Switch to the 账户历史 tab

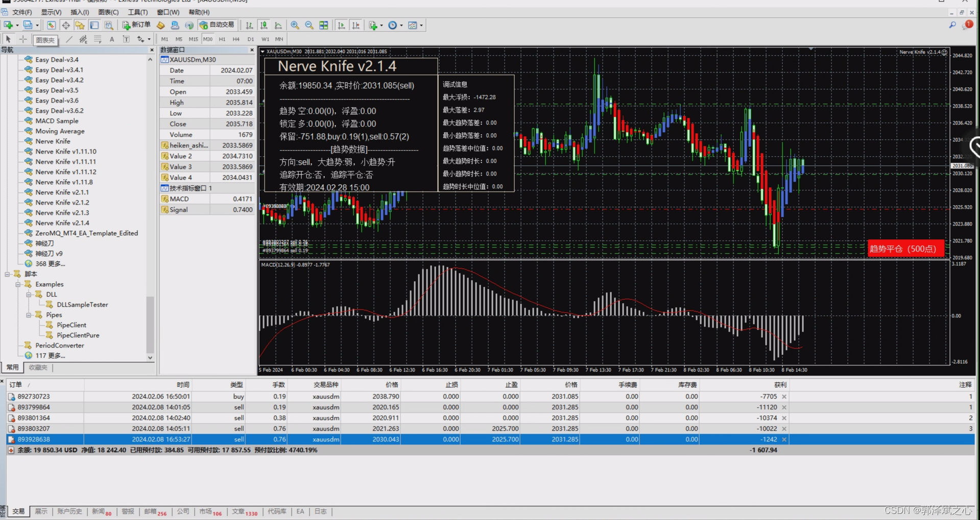click(69, 511)
